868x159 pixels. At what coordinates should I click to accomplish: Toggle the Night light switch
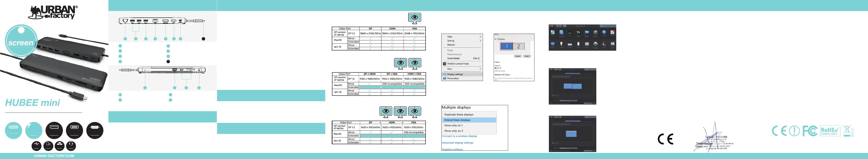(496, 68)
